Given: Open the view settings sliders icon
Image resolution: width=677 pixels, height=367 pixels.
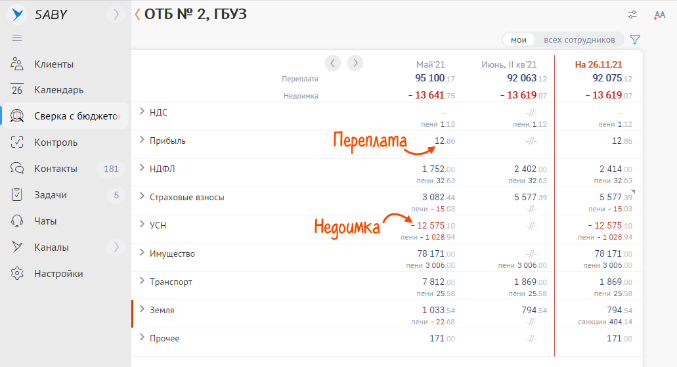Looking at the screenshot, I should coord(632,15).
